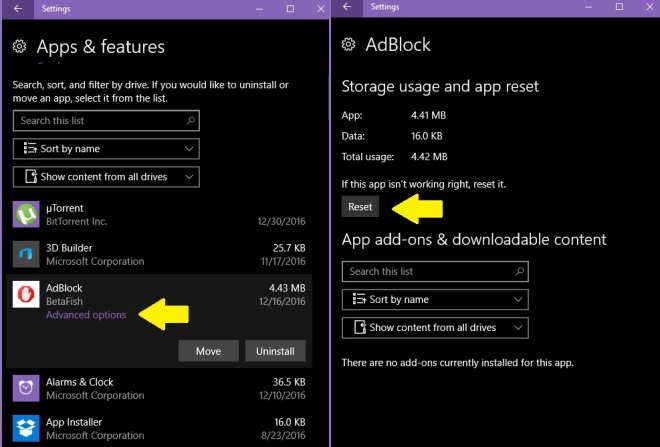Click Alarms & Clock app icon

coord(26,388)
